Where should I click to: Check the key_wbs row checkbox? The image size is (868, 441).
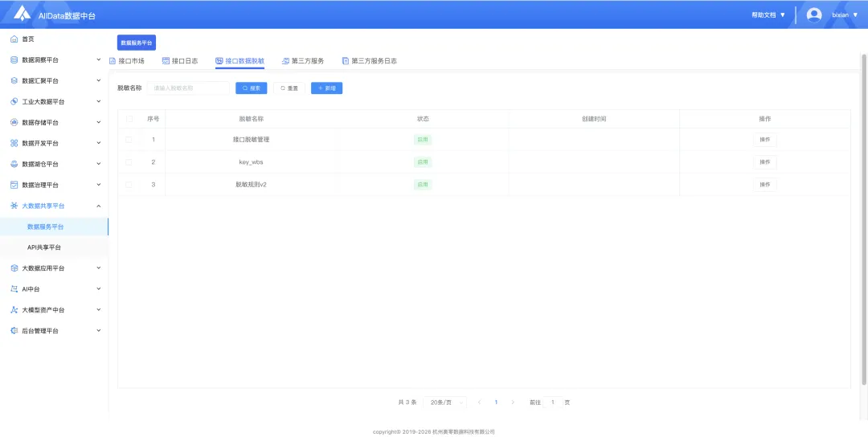[129, 162]
